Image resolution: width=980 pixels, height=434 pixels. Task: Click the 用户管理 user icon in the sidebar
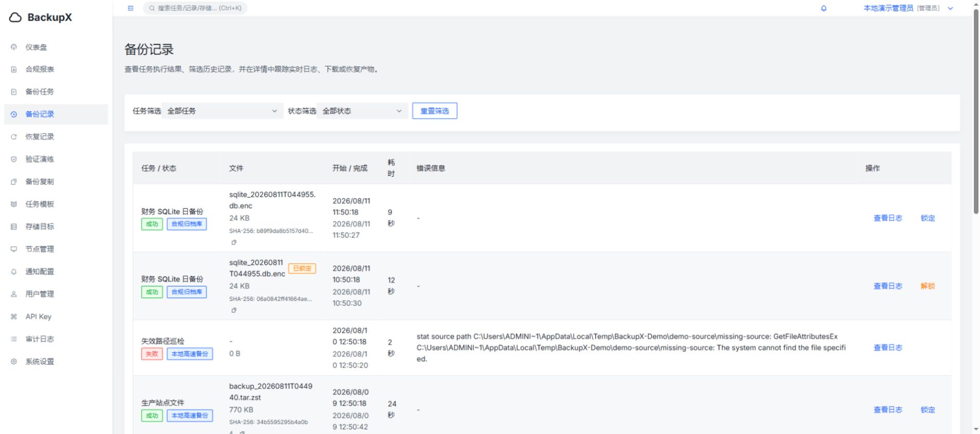14,294
